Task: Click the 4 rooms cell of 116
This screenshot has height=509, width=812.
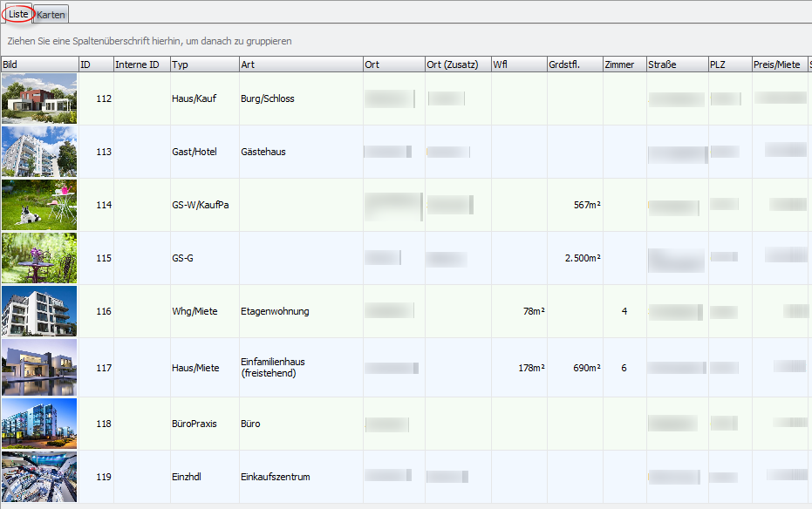Action: [x=624, y=311]
